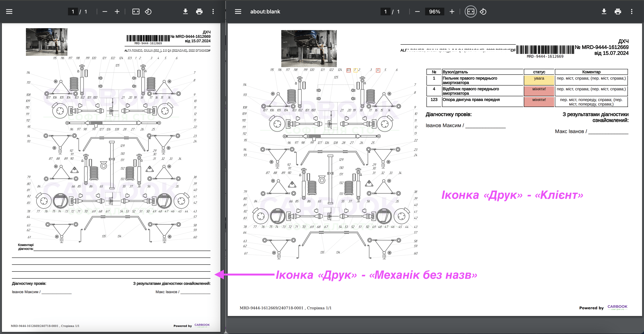Click the yellow 'увага' status cell
Viewport: 644px width, 334px height.
(539, 80)
